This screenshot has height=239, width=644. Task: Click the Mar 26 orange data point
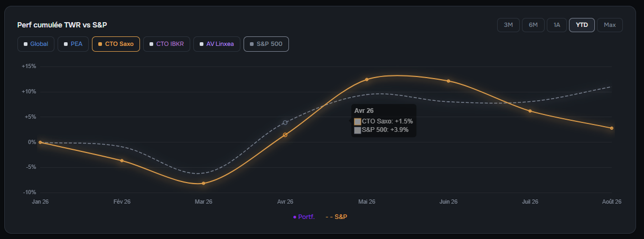203,183
